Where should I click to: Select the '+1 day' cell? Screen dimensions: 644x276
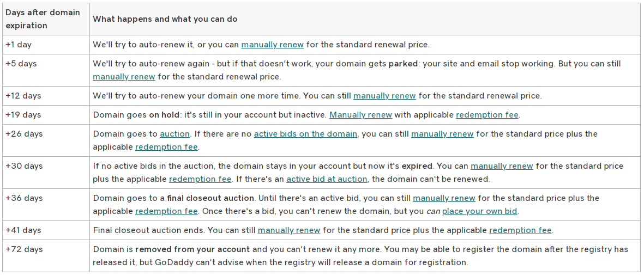46,45
